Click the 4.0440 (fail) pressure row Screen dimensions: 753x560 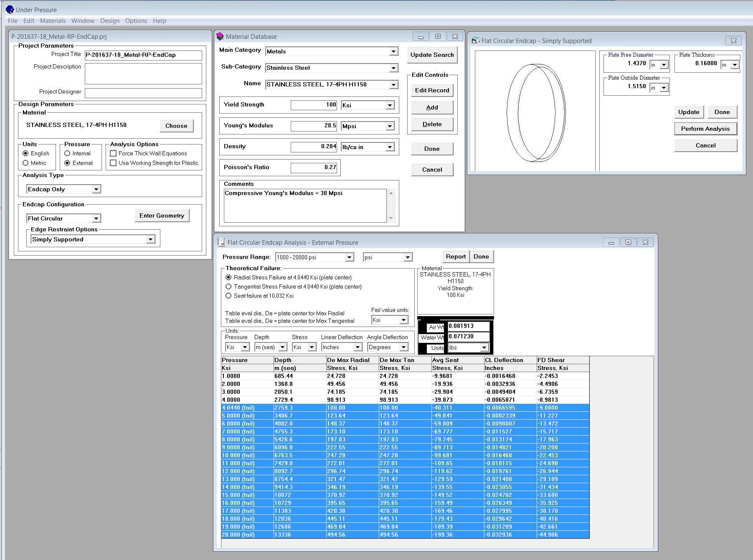pyautogui.click(x=405, y=408)
